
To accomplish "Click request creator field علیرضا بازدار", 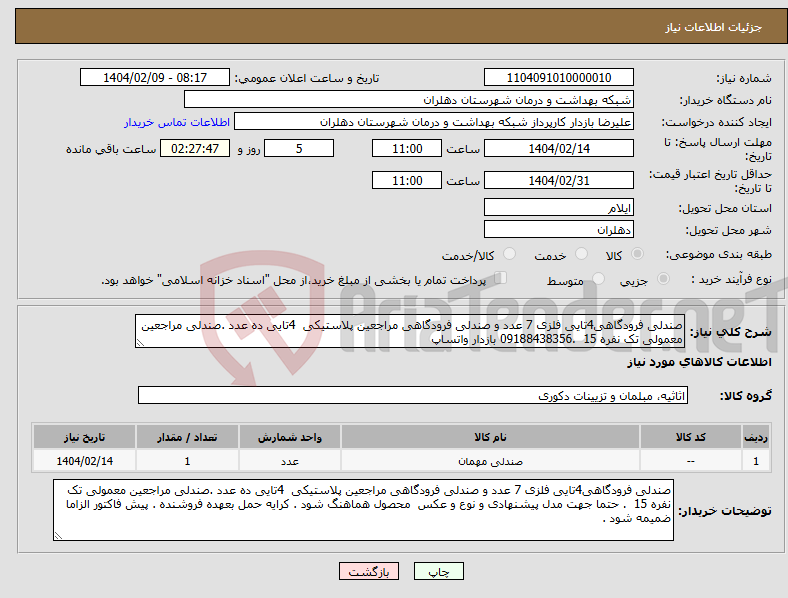I will point(434,122).
